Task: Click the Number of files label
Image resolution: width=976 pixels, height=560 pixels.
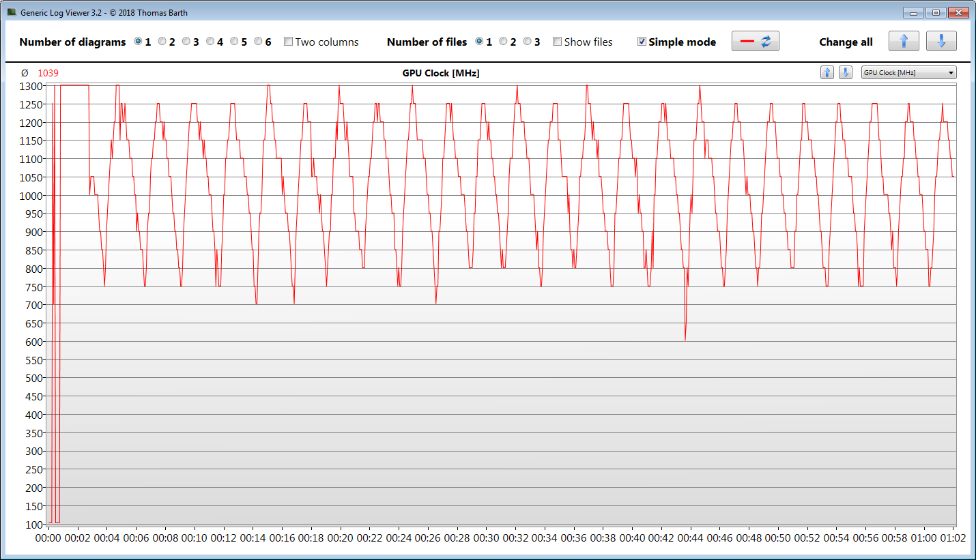Action: coord(427,42)
